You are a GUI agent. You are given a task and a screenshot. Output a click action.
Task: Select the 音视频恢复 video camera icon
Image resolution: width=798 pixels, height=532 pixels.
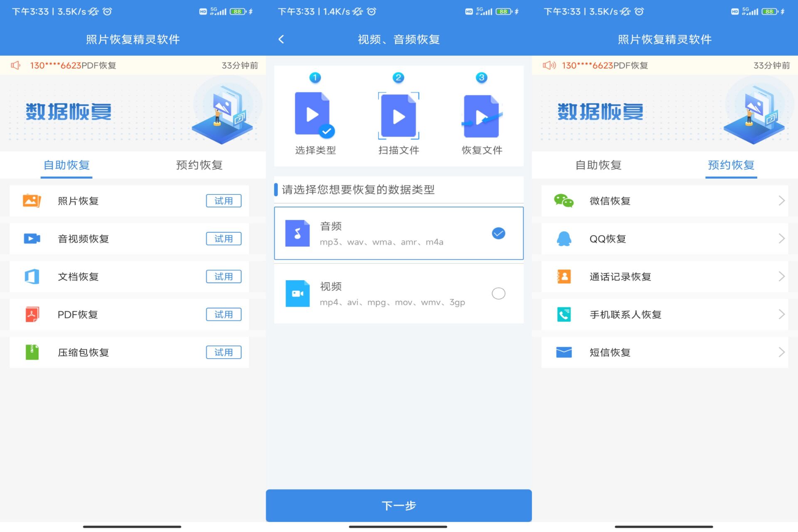pyautogui.click(x=32, y=239)
